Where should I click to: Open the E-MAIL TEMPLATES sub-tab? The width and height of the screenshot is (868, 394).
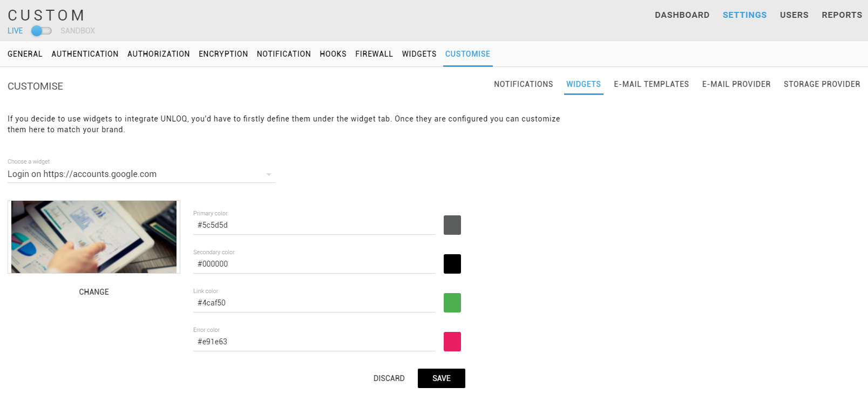[x=652, y=84]
